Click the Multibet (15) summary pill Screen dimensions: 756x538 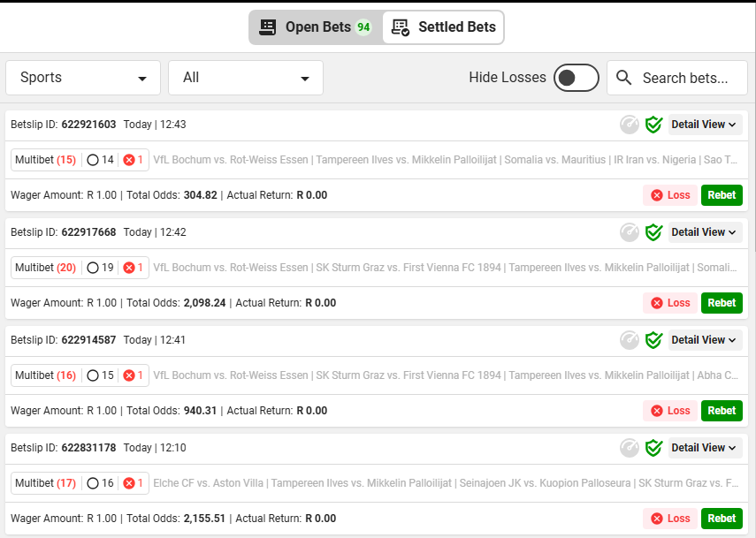[x=80, y=160]
